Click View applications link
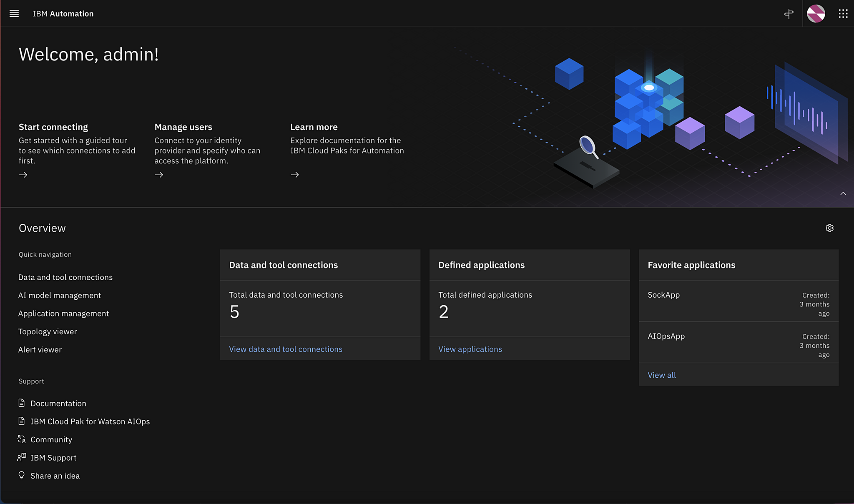This screenshot has height=504, width=854. pyautogui.click(x=470, y=349)
